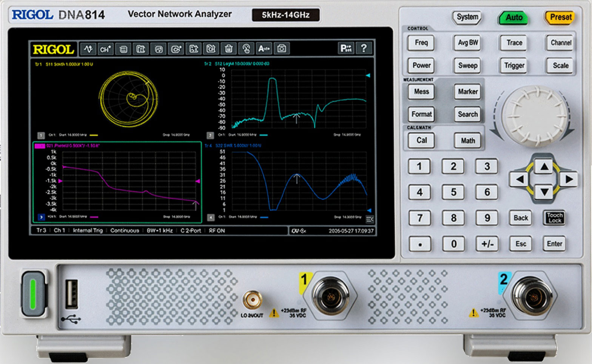Select window 4 number badge under SWR plot
This screenshot has height=364, width=592.
(211, 217)
